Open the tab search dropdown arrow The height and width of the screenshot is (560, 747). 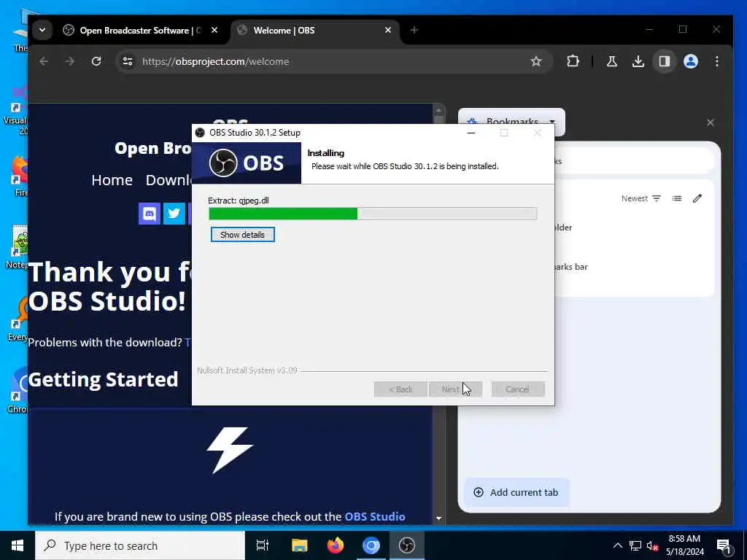point(42,30)
